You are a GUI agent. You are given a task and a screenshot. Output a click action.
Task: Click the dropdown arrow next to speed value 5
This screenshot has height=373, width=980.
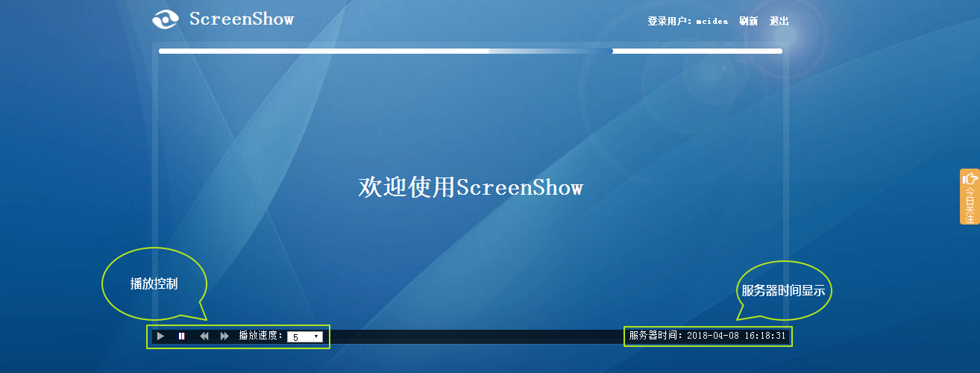tap(317, 337)
